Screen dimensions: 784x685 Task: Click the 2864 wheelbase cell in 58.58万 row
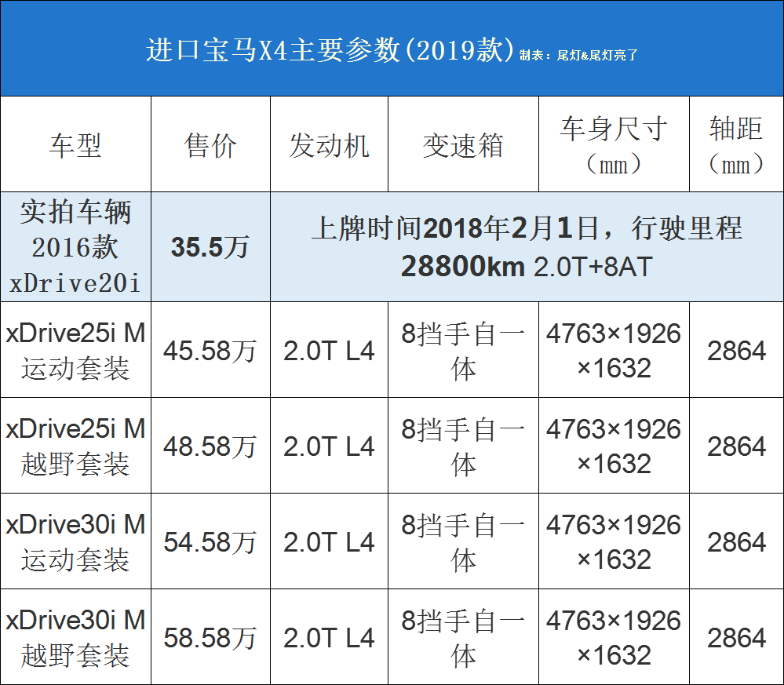pyautogui.click(x=736, y=638)
